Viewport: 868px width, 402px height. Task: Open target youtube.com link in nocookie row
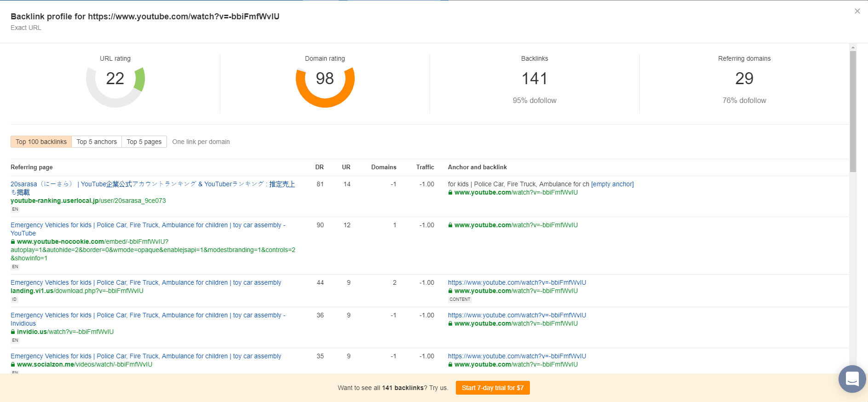click(x=516, y=225)
